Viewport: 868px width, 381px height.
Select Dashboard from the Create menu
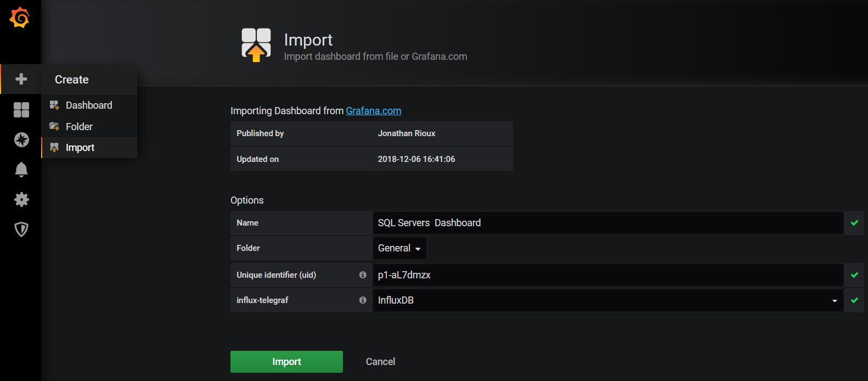89,105
